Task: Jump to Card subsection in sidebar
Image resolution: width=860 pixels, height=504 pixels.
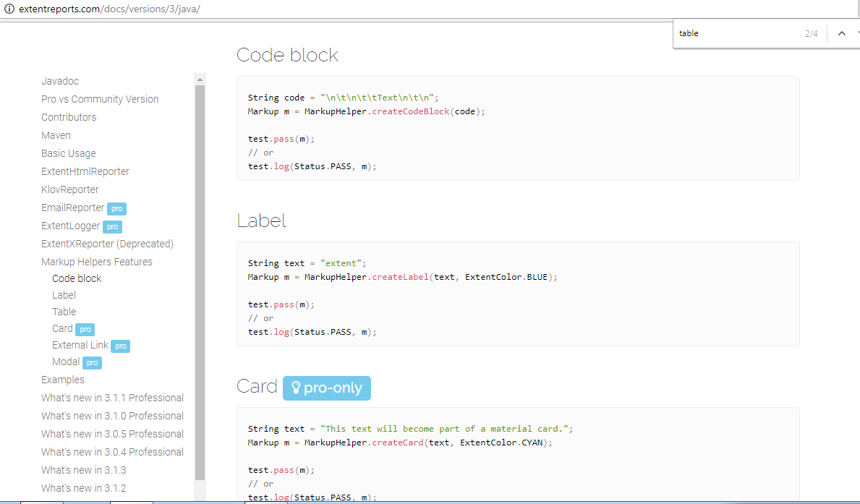Action: (x=62, y=328)
